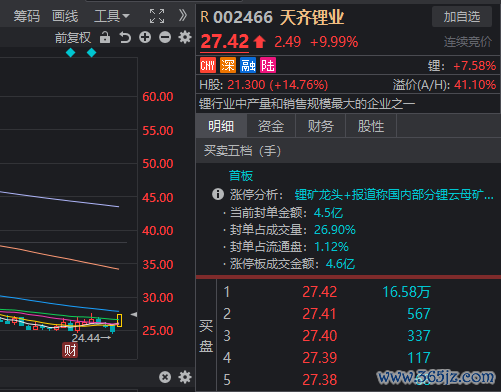Click the fullscreen expand icon

tap(157, 16)
